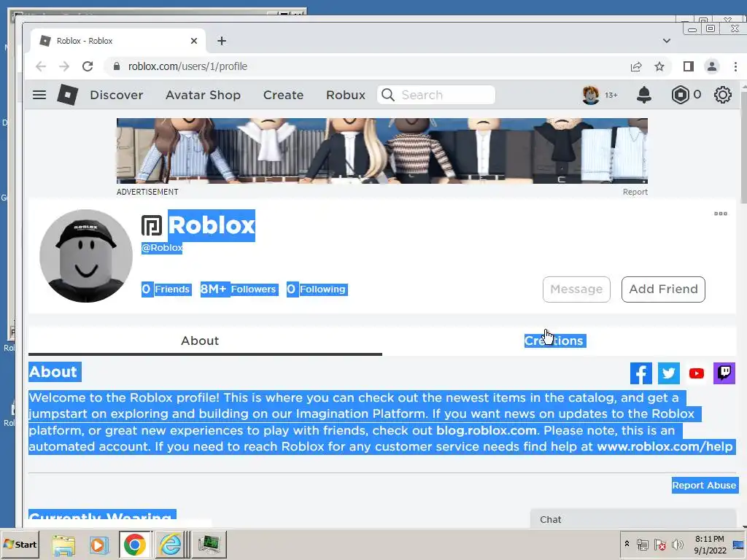Click the Chrome taskbar icon

click(x=134, y=544)
